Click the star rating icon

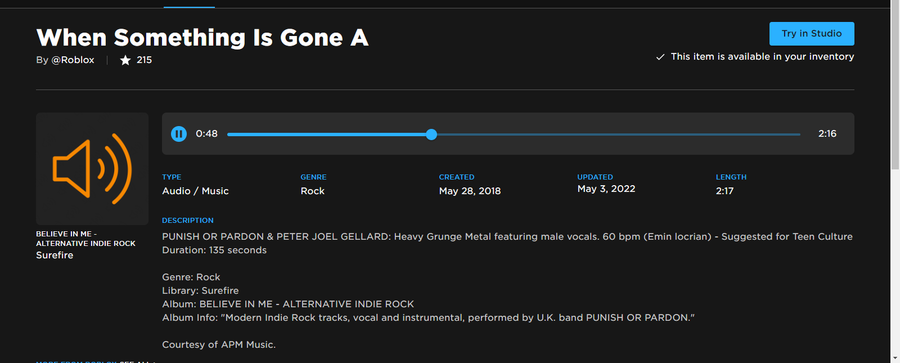pos(125,60)
